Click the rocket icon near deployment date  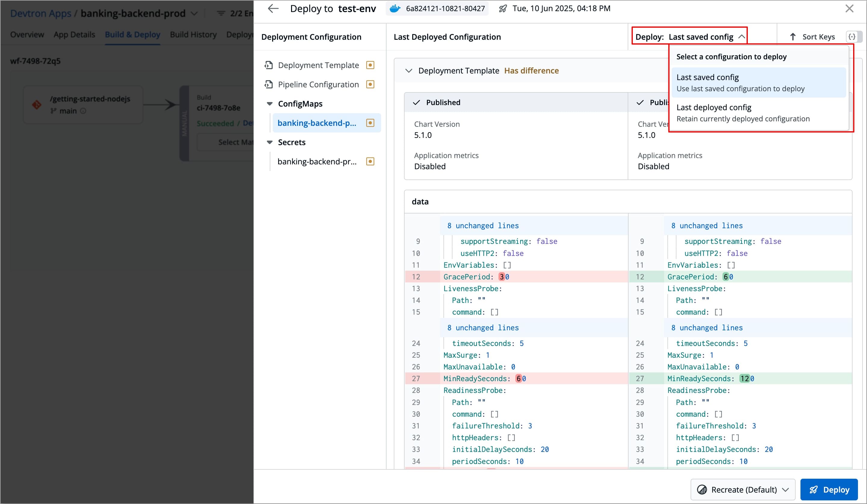coord(503,9)
